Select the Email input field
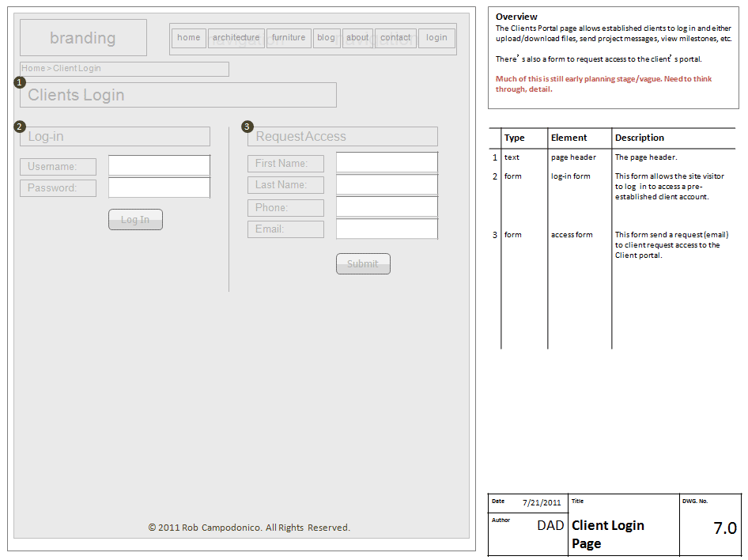Image resolution: width=748 pixels, height=560 pixels. tap(387, 229)
